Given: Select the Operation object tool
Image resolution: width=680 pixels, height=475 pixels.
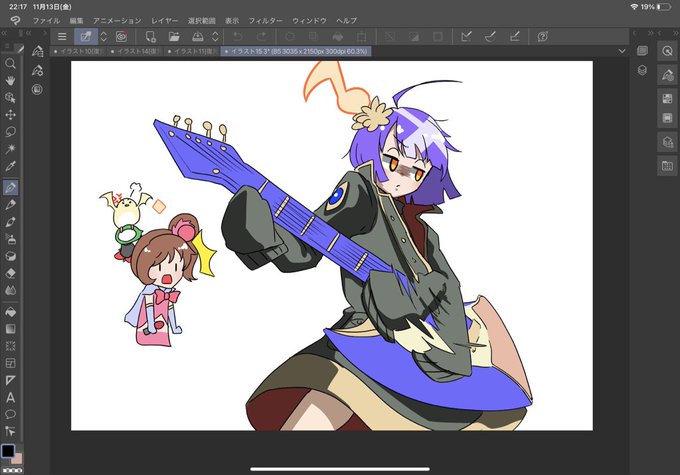Looking at the screenshot, I should click(10, 98).
